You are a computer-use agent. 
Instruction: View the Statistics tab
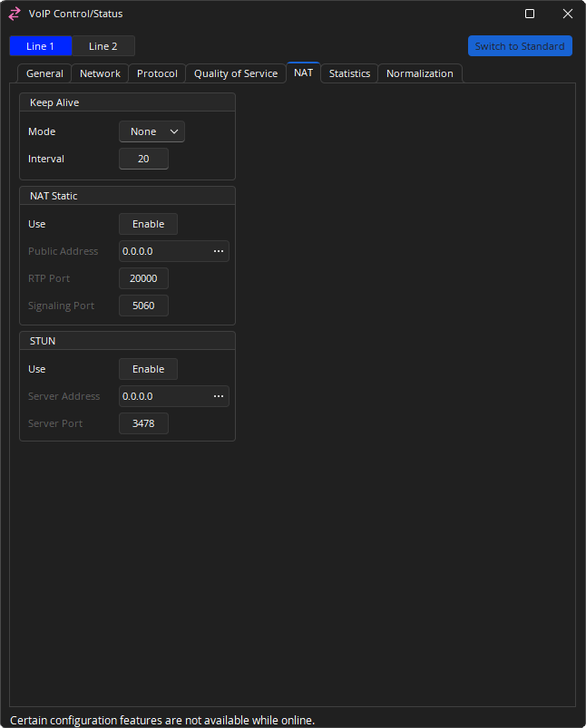pyautogui.click(x=349, y=73)
